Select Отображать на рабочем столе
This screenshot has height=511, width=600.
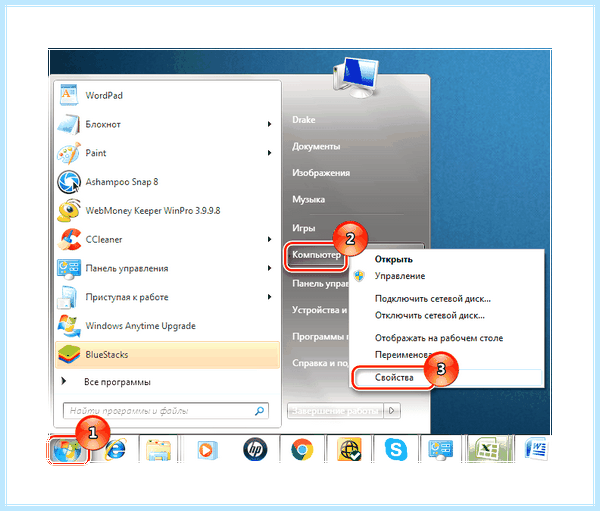click(x=439, y=338)
